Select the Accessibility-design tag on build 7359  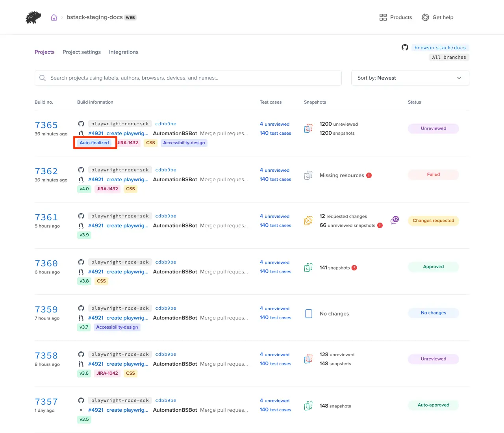[x=117, y=327]
